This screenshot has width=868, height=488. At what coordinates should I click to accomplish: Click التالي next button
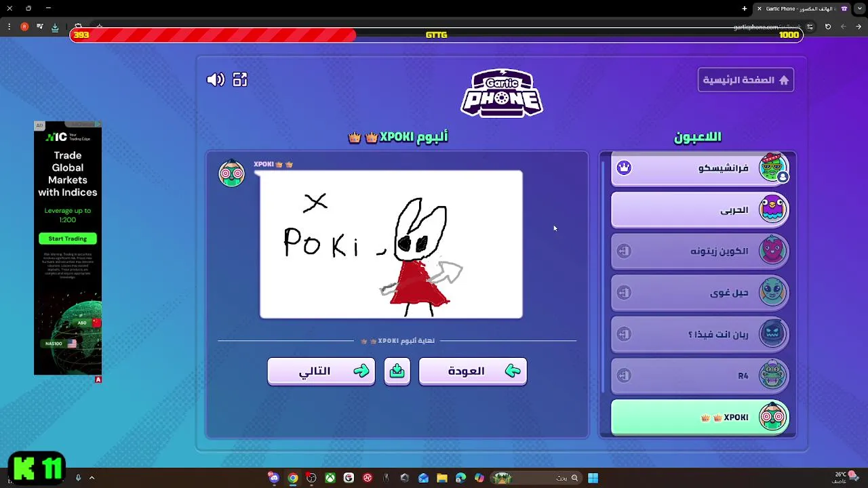(321, 371)
